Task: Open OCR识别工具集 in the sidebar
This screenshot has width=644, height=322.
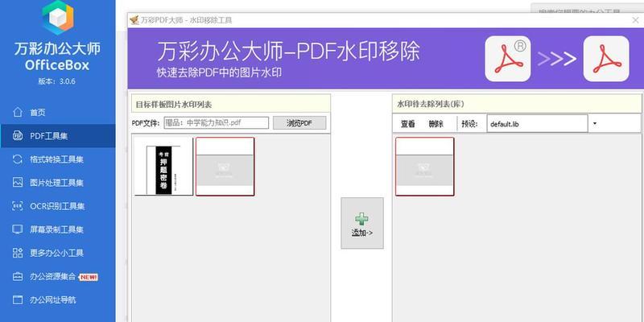Action: click(57, 206)
